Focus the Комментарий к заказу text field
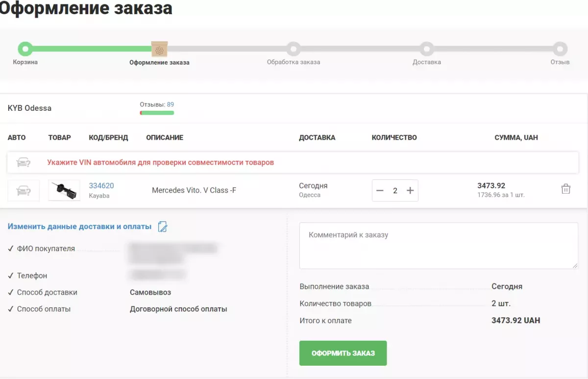Viewport: 588px width, 379px height. point(439,246)
